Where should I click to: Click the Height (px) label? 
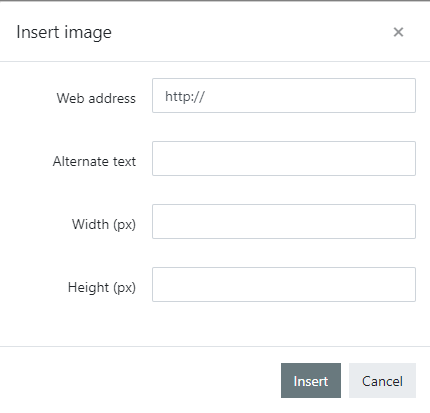pyautogui.click(x=102, y=287)
